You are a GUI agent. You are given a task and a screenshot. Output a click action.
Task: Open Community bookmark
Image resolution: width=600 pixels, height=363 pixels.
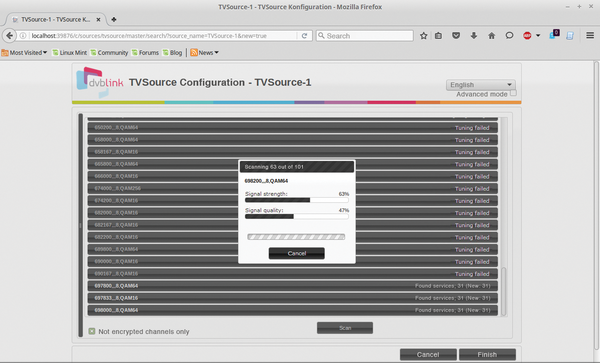pos(109,52)
